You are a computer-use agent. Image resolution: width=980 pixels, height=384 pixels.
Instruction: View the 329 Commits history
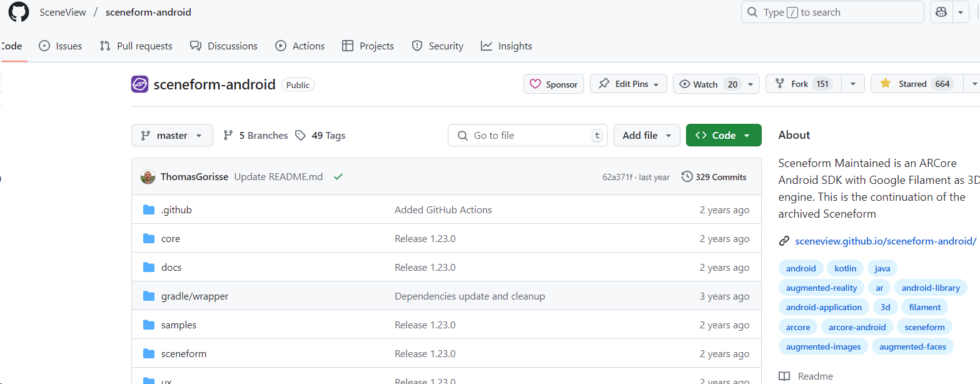pyautogui.click(x=714, y=177)
